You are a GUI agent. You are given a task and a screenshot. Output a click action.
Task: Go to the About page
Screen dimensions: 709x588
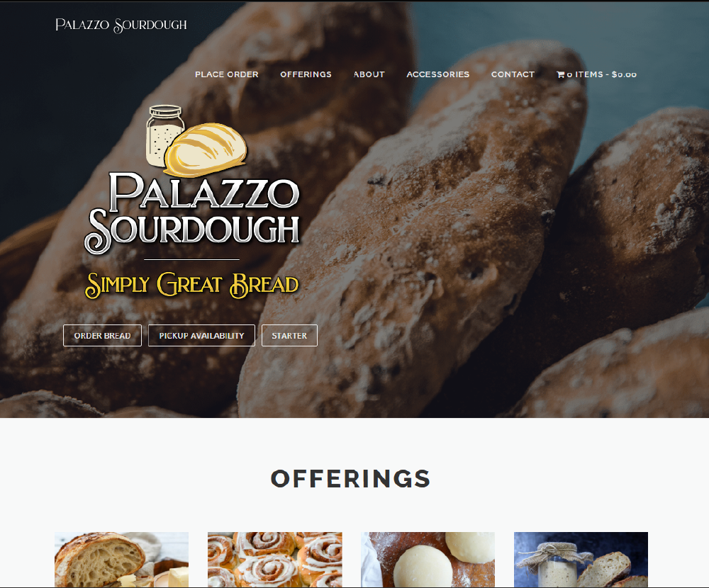tap(369, 74)
